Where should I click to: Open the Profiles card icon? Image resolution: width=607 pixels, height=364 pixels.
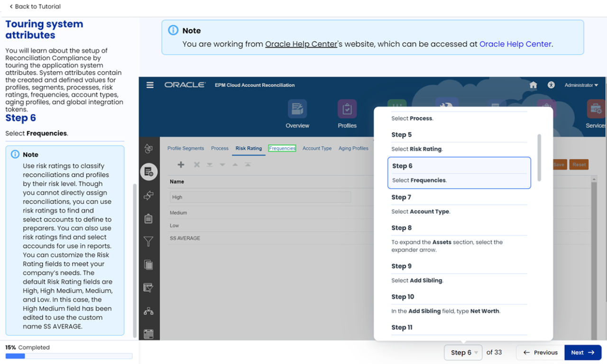tap(347, 109)
